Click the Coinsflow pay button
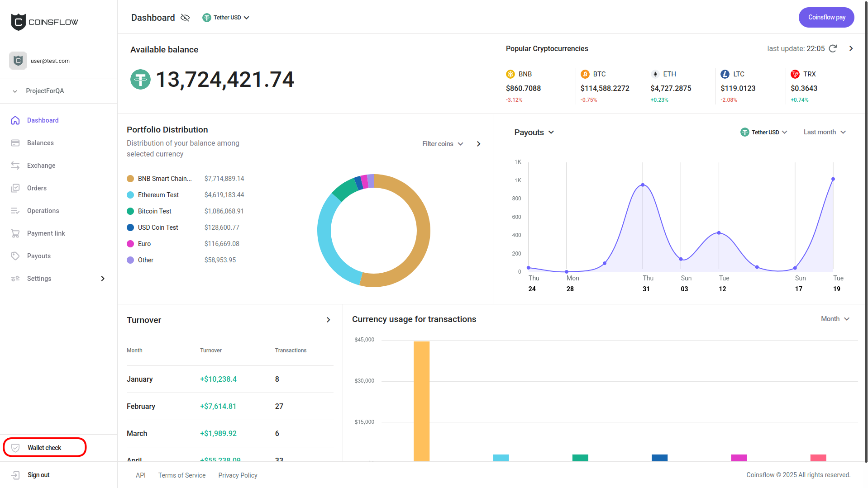Viewport: 868px width, 488px height. tap(826, 18)
